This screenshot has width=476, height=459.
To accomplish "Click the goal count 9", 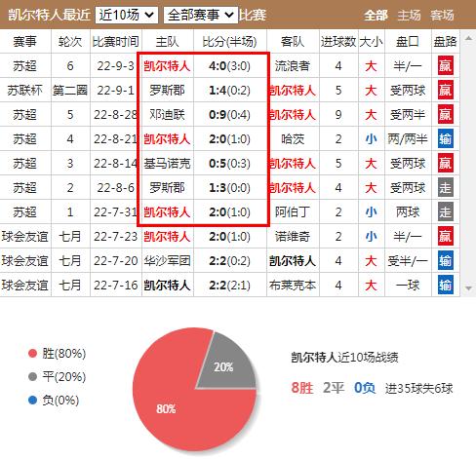I will [338, 114].
